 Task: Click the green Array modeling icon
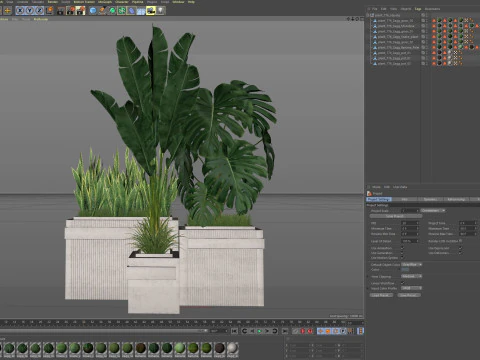coord(122,11)
